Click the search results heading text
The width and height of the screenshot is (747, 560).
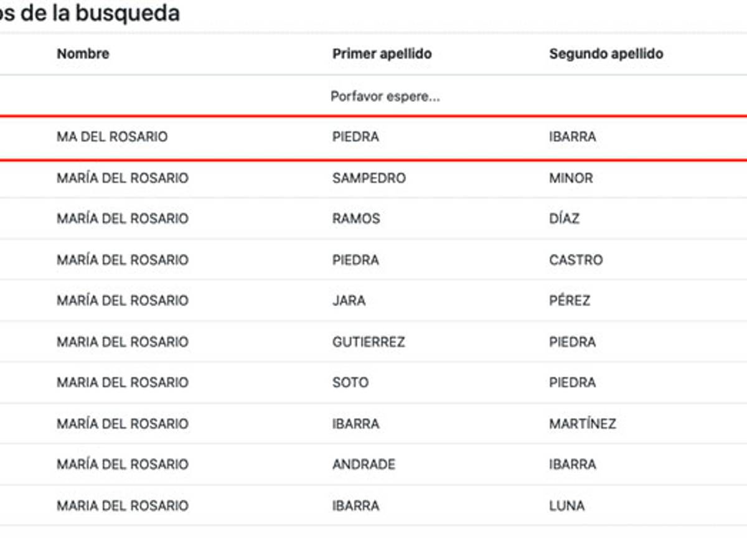(90, 12)
